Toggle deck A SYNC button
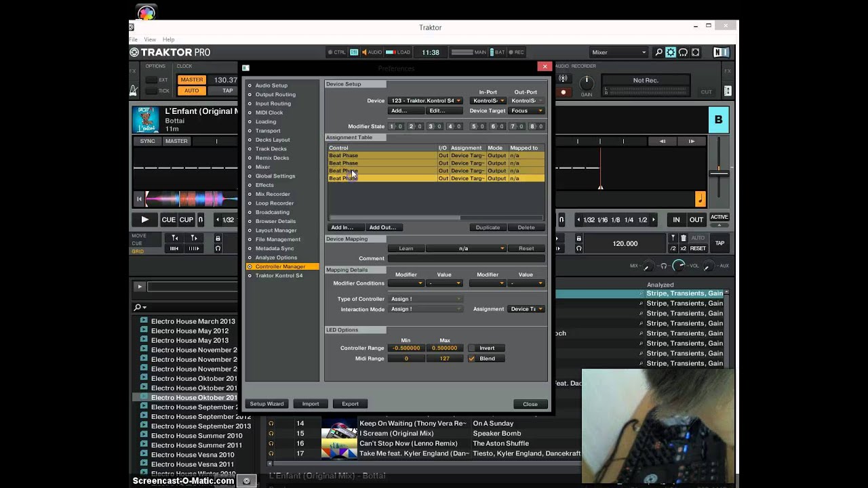 pos(147,141)
